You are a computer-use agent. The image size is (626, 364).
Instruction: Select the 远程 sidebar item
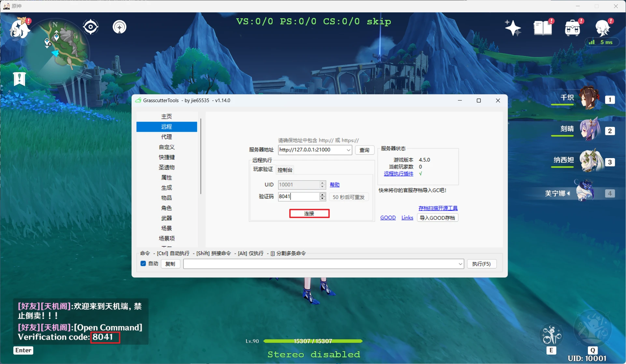coord(166,127)
